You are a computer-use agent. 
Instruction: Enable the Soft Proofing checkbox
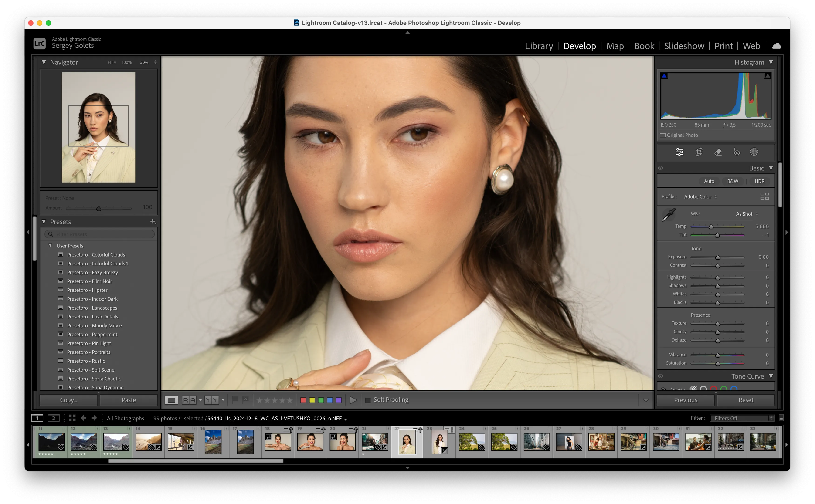pos(368,400)
